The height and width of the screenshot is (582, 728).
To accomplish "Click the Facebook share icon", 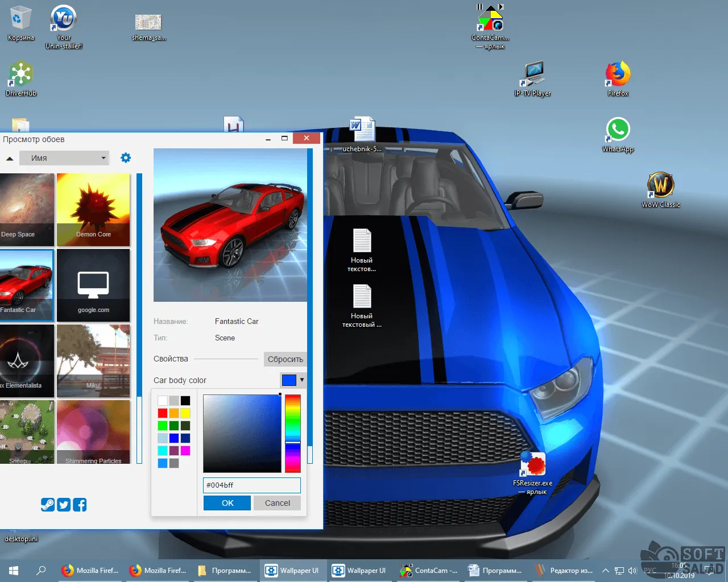I will 80,504.
